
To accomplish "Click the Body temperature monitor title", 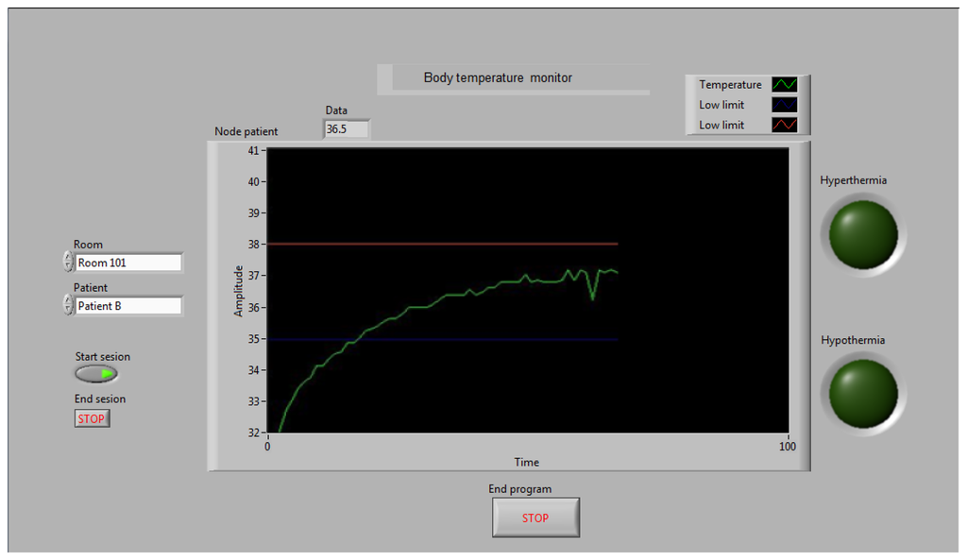I will point(498,78).
